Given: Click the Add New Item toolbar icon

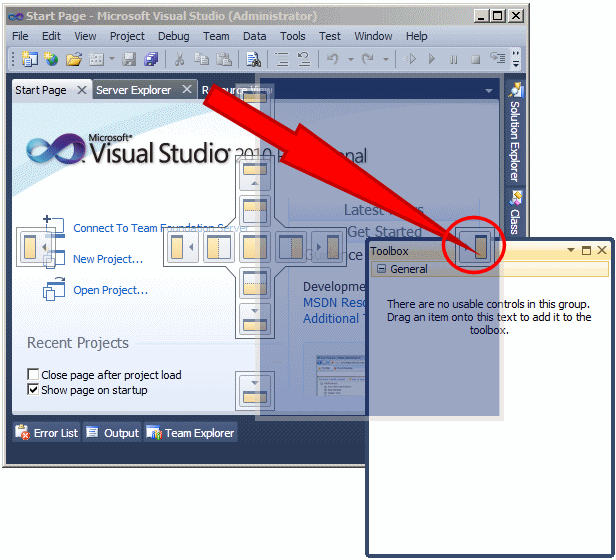Looking at the screenshot, I should coord(96,59).
